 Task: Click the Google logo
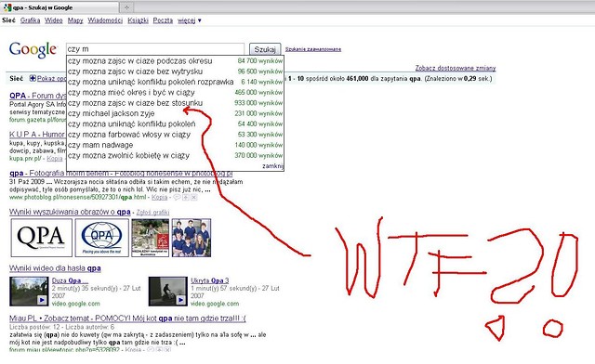(33, 50)
